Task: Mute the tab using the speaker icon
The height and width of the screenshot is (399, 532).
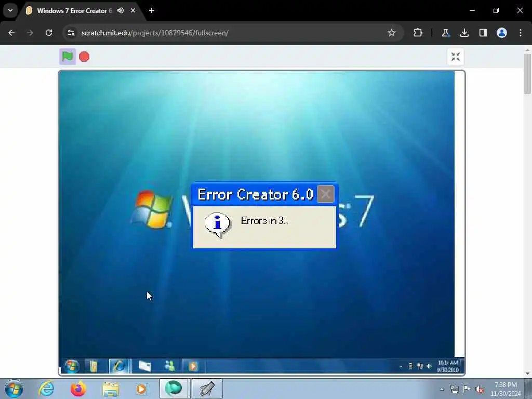Action: pyautogui.click(x=121, y=10)
